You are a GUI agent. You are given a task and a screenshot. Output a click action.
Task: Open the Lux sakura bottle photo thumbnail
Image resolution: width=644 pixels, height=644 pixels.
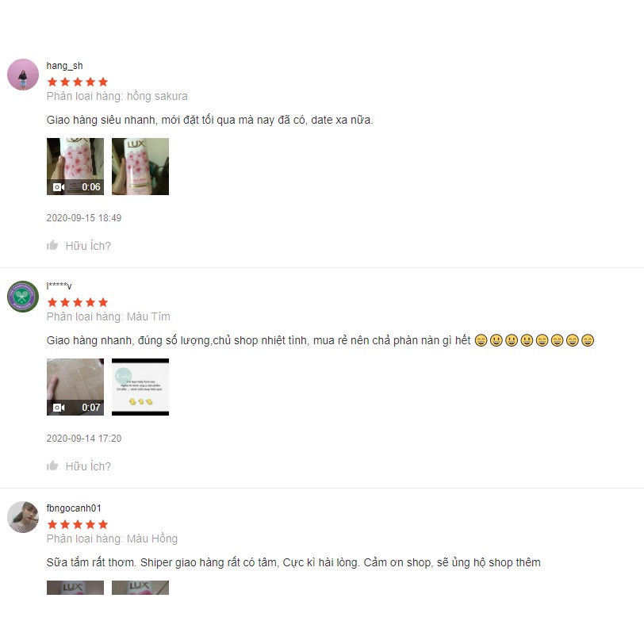point(140,167)
